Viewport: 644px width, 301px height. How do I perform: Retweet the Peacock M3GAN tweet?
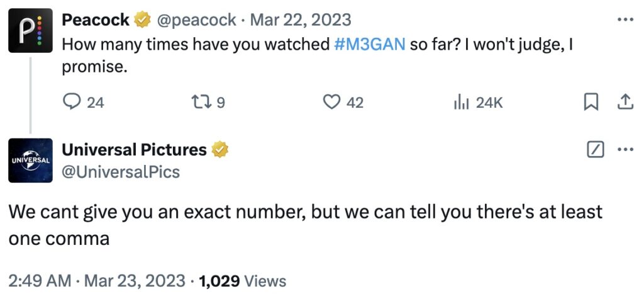tap(201, 102)
